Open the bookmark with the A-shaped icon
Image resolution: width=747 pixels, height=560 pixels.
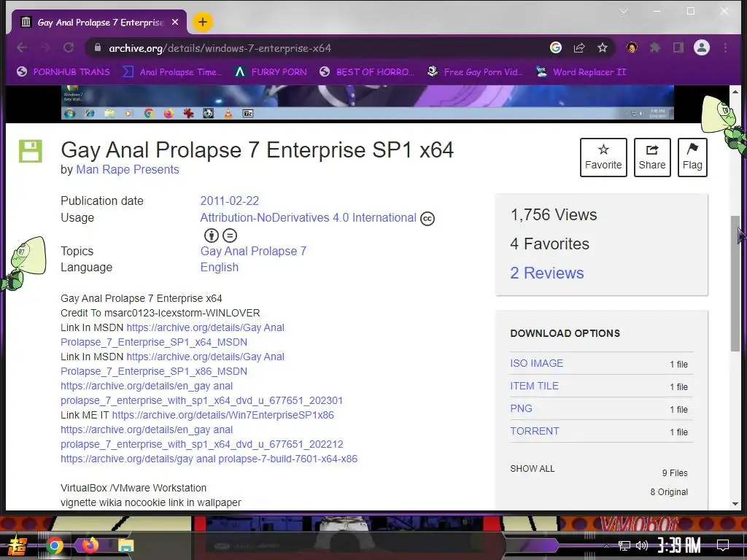pos(271,72)
